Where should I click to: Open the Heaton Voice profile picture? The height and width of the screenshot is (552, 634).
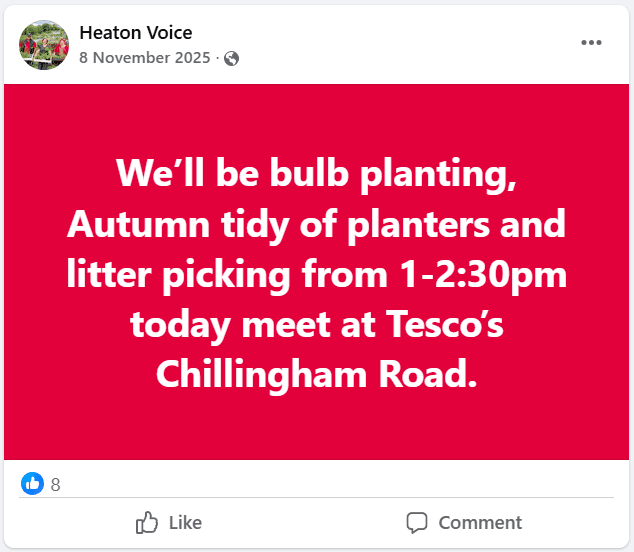44,45
